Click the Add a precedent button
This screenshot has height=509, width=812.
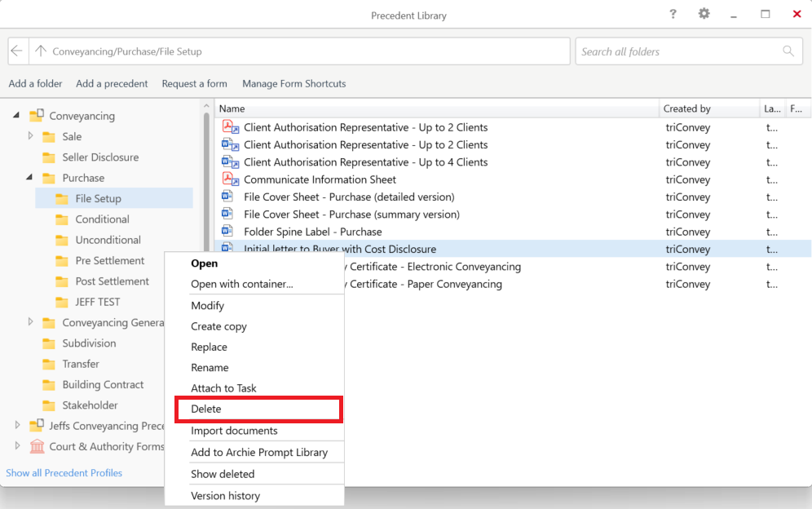112,83
